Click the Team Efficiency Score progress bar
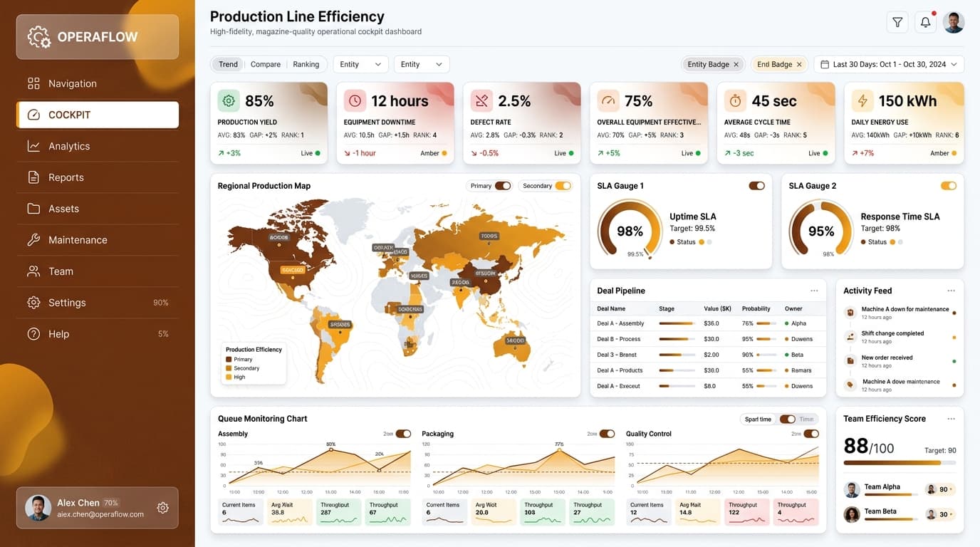The image size is (980, 547). click(x=900, y=463)
